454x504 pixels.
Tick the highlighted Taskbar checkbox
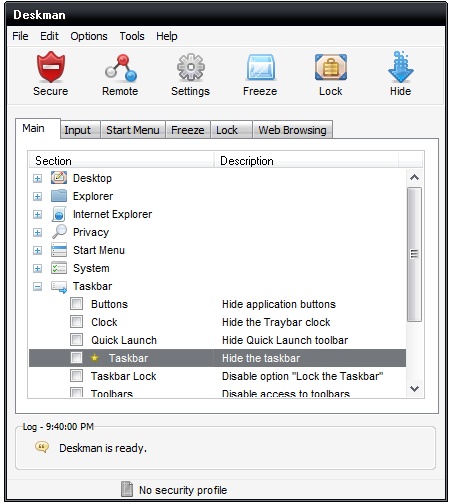77,358
